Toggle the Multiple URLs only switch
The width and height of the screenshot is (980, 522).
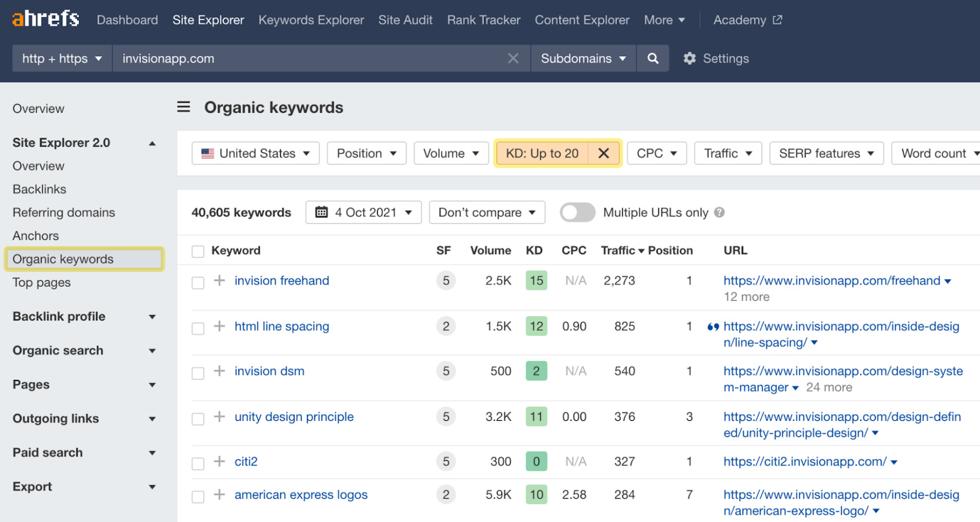pos(577,213)
